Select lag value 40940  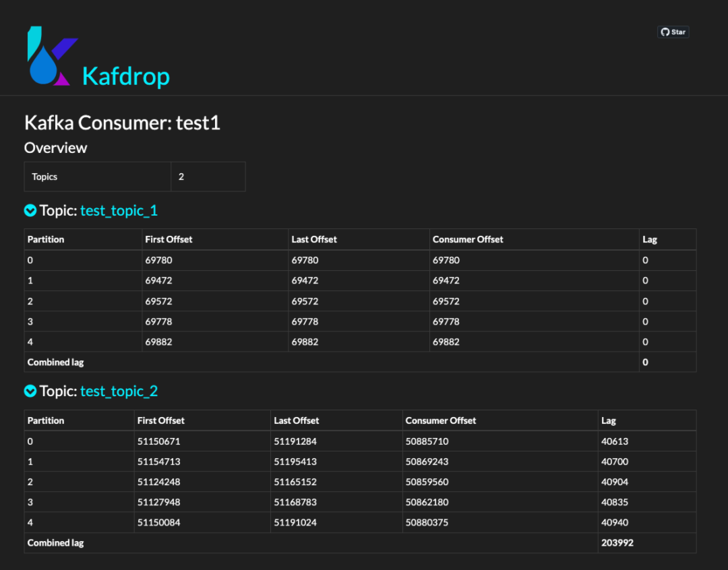[x=615, y=523]
